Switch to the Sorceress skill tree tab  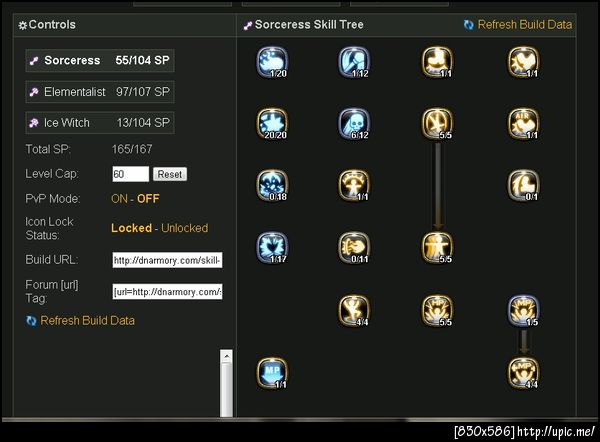tap(100, 60)
